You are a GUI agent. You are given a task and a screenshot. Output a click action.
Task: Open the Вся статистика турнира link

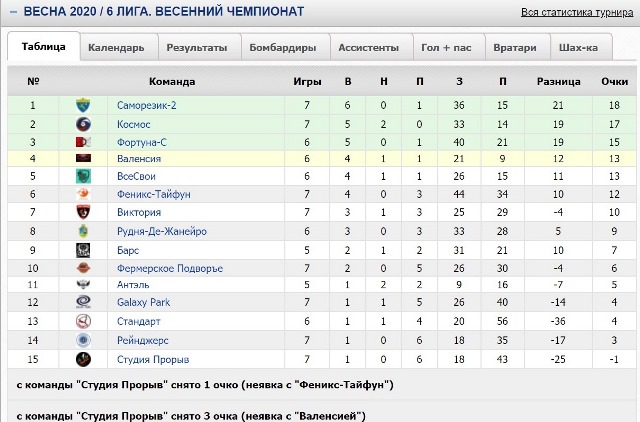tap(577, 12)
